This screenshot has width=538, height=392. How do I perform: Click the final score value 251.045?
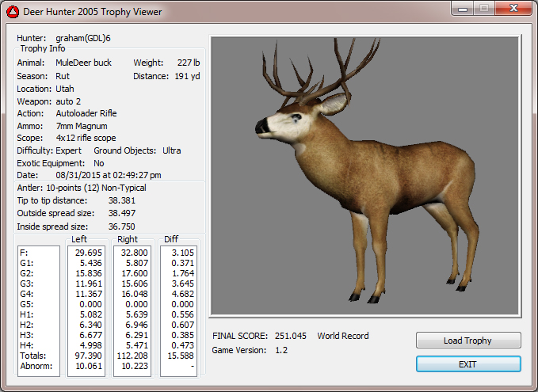[290, 336]
